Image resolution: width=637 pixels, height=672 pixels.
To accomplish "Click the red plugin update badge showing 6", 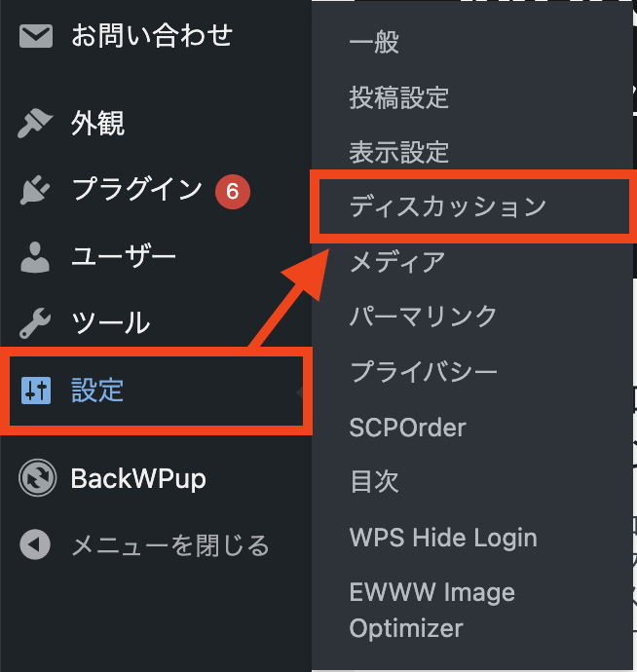I will pyautogui.click(x=233, y=192).
